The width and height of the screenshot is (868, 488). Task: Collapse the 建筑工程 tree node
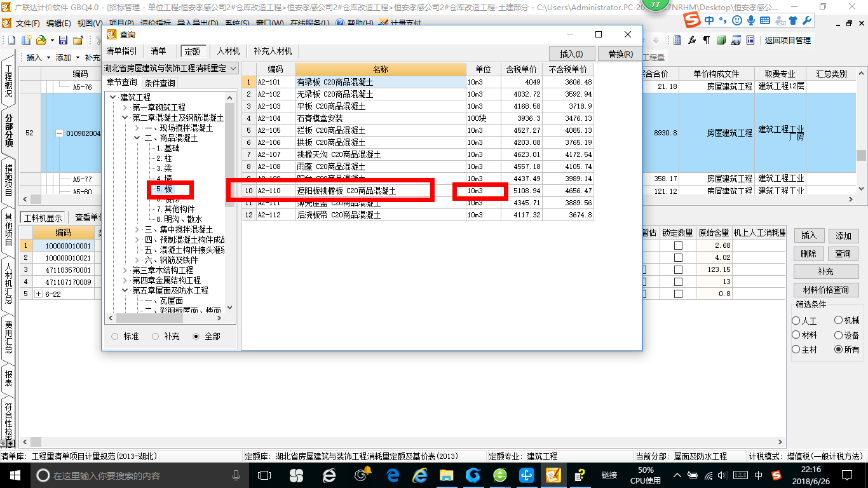113,97
